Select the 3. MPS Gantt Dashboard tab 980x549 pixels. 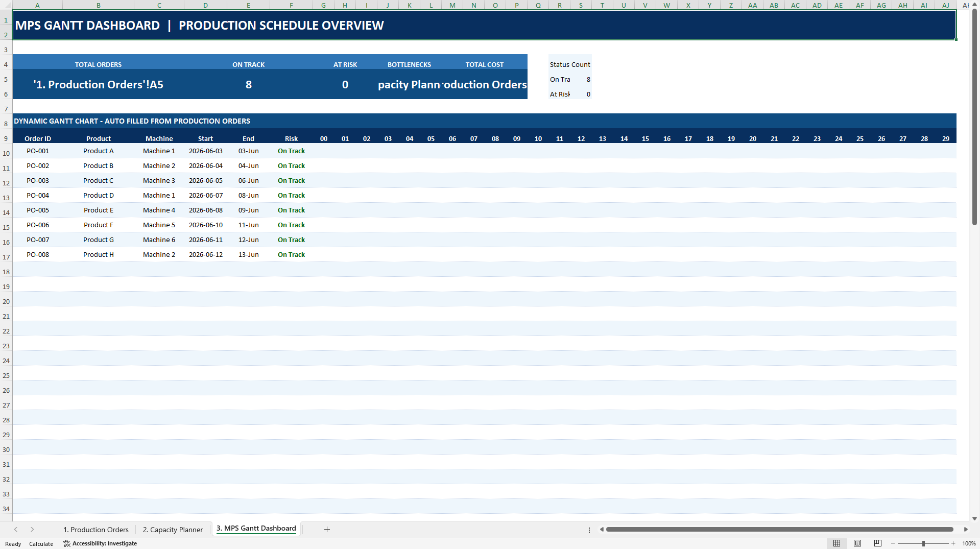coord(256,529)
